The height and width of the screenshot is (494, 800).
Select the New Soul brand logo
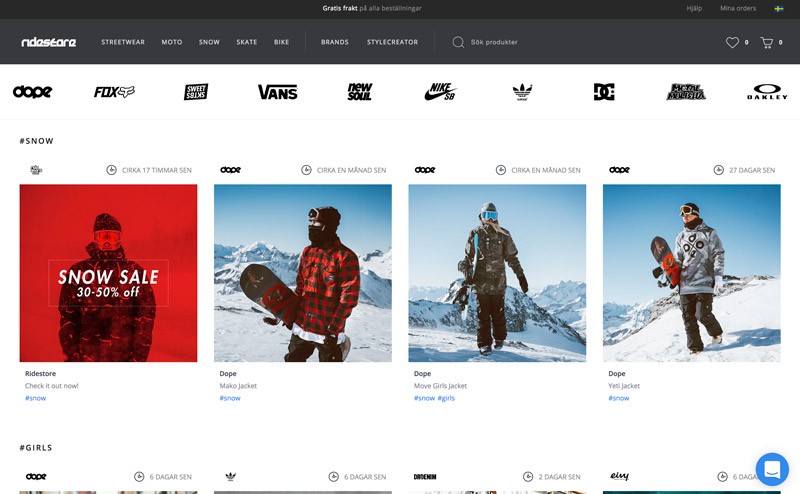[x=360, y=92]
